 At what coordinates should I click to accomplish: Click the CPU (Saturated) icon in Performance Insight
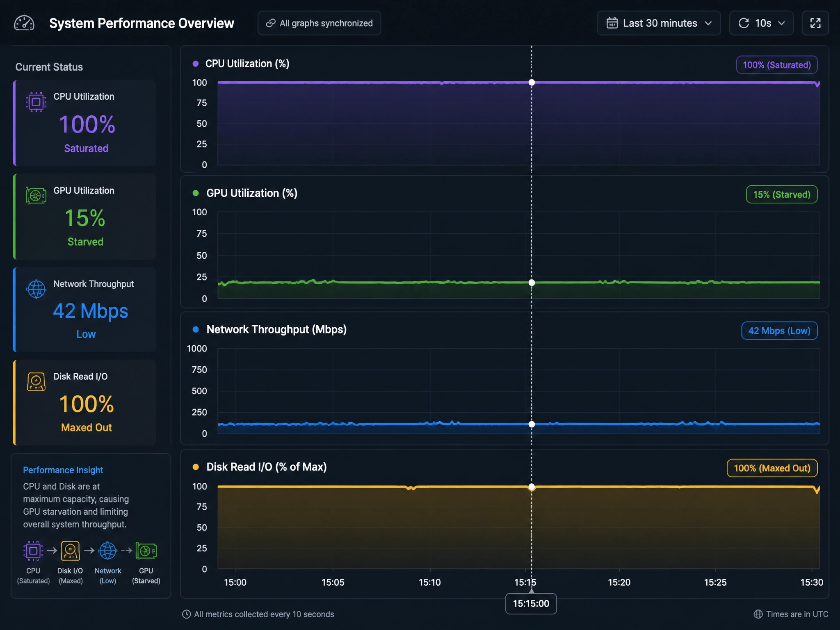tap(33, 551)
